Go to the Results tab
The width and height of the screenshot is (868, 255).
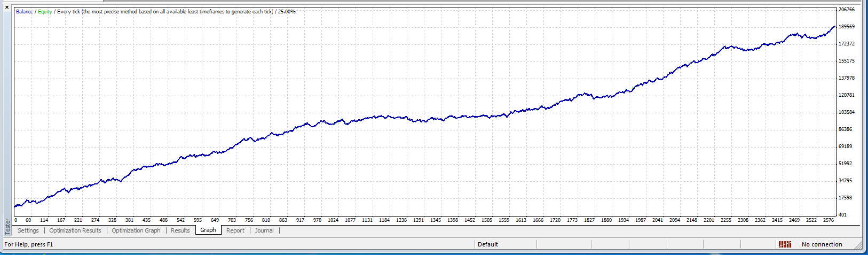[180, 230]
